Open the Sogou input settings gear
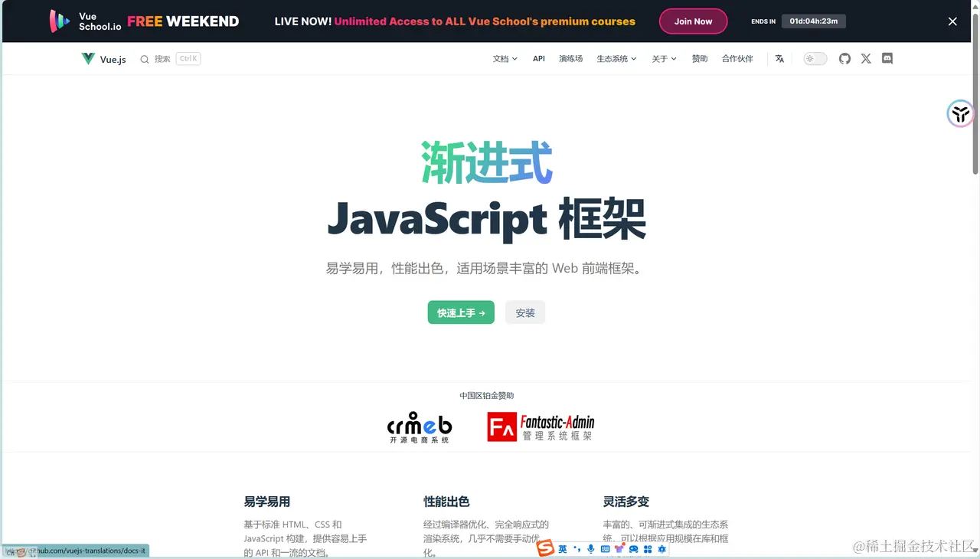The width and height of the screenshot is (980, 559). (662, 549)
